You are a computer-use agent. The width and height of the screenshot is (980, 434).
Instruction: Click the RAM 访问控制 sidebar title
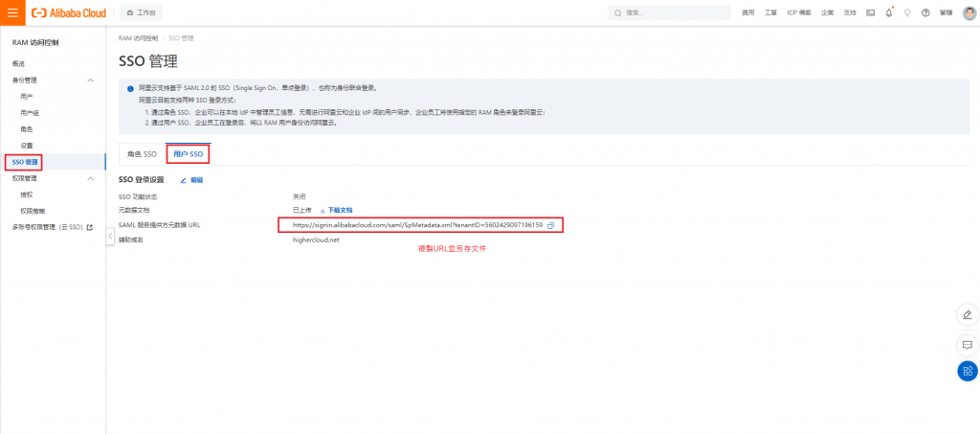point(35,42)
